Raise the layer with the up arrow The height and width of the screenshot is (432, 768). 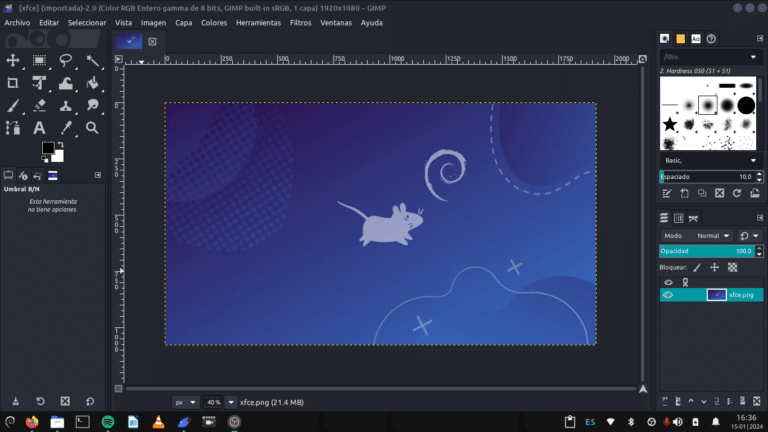pyautogui.click(x=691, y=401)
